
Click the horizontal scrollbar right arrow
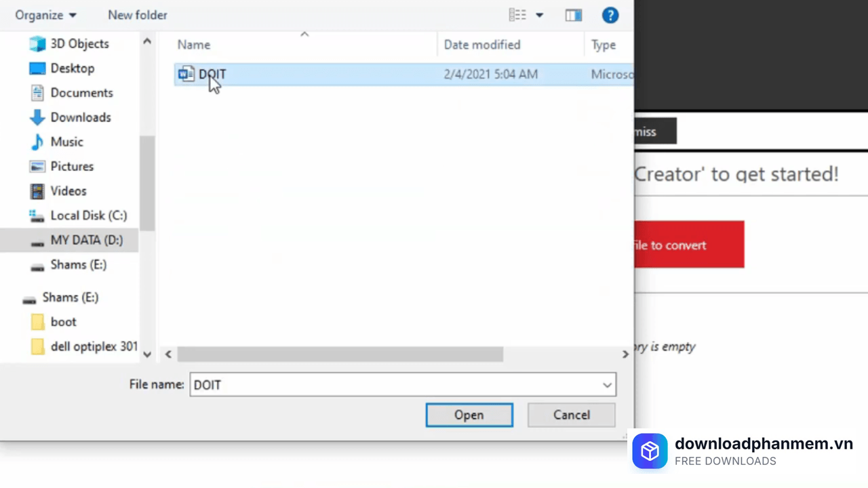[625, 354]
